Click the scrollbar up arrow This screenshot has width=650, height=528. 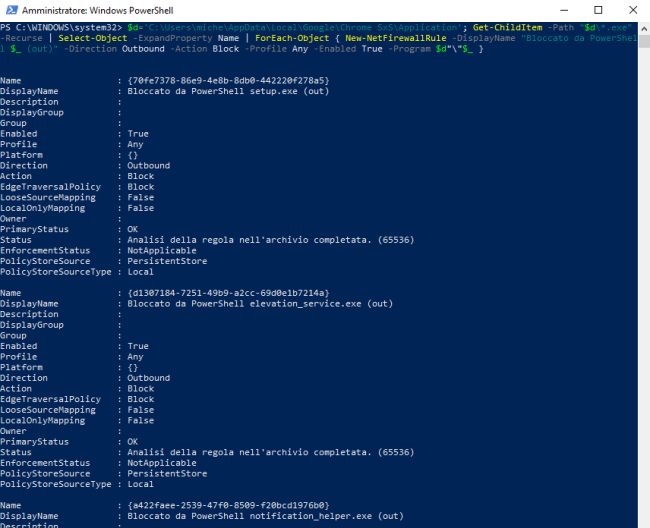coord(644,29)
